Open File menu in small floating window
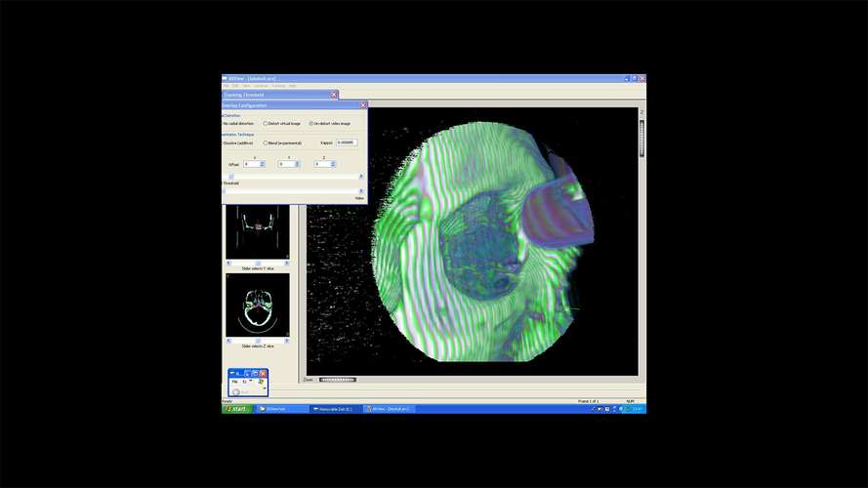 click(234, 382)
